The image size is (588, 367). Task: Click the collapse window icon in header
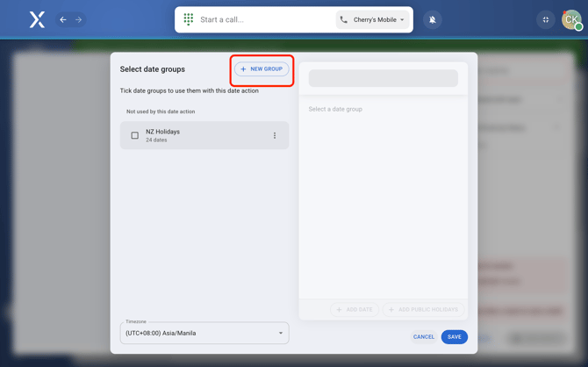point(546,19)
